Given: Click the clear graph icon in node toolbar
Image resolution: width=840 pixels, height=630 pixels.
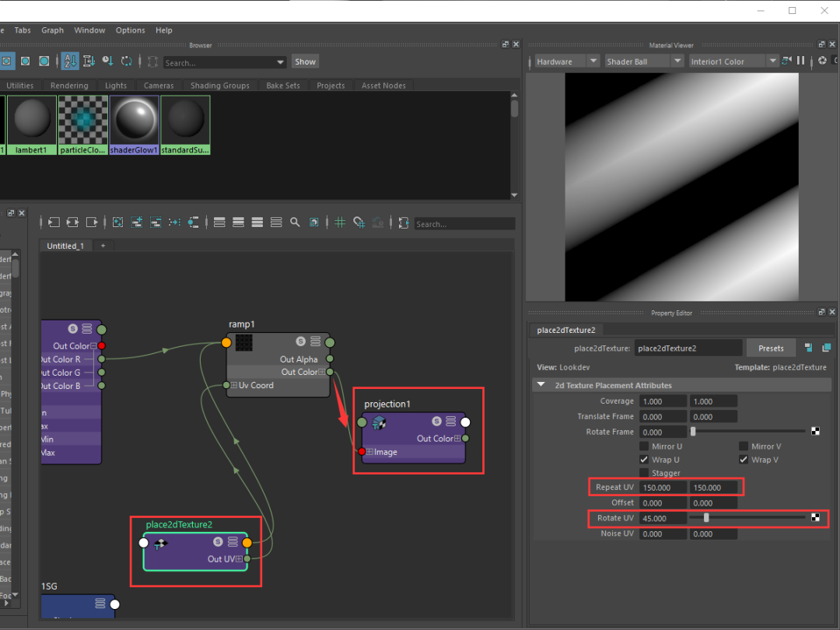Looking at the screenshot, I should click(x=118, y=222).
